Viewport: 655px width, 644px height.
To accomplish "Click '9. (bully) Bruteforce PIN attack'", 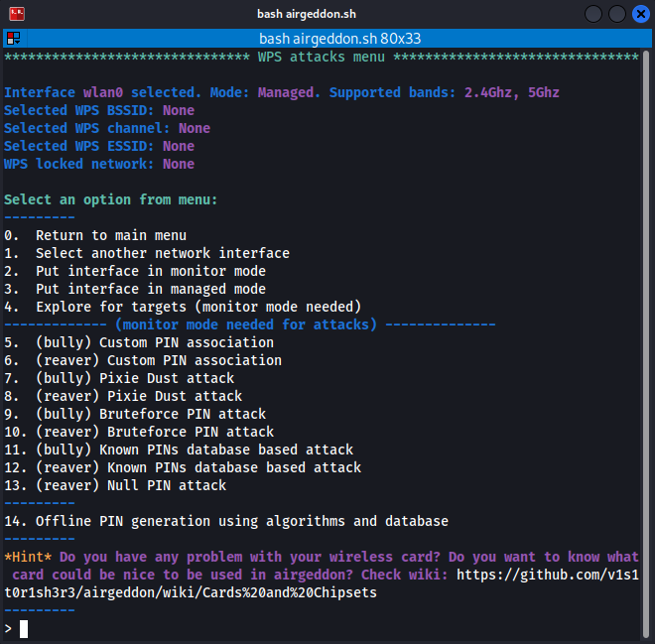I will click(x=135, y=415).
